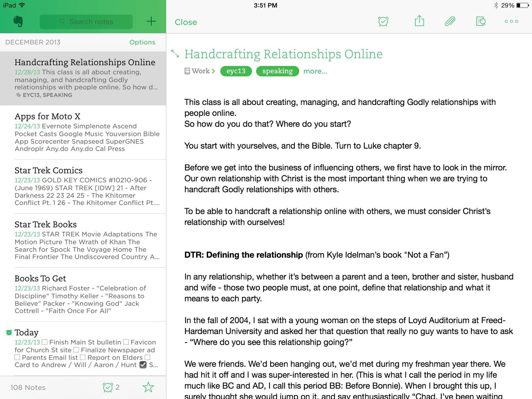
Task: Tap the eyc13 tag pill
Action: click(x=236, y=71)
